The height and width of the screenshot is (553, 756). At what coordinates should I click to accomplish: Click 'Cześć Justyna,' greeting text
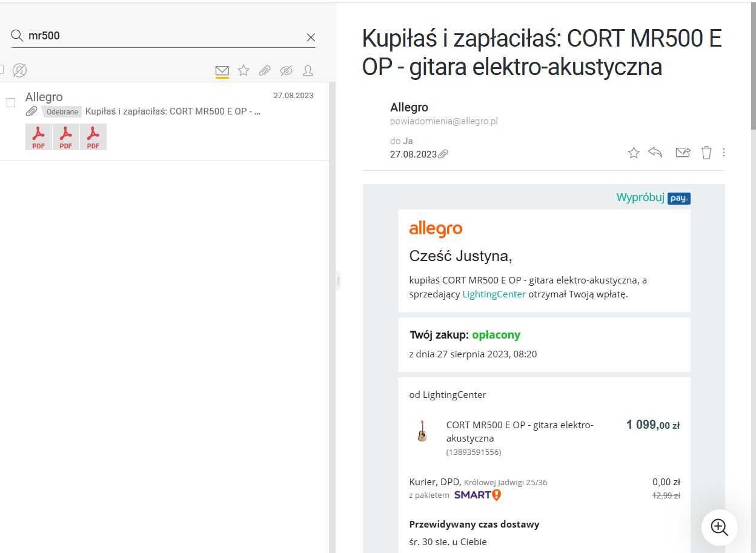click(x=460, y=256)
